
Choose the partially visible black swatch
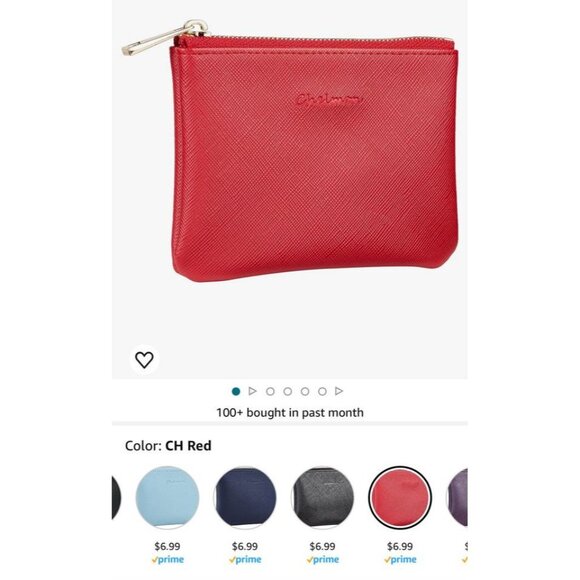[x=116, y=497]
